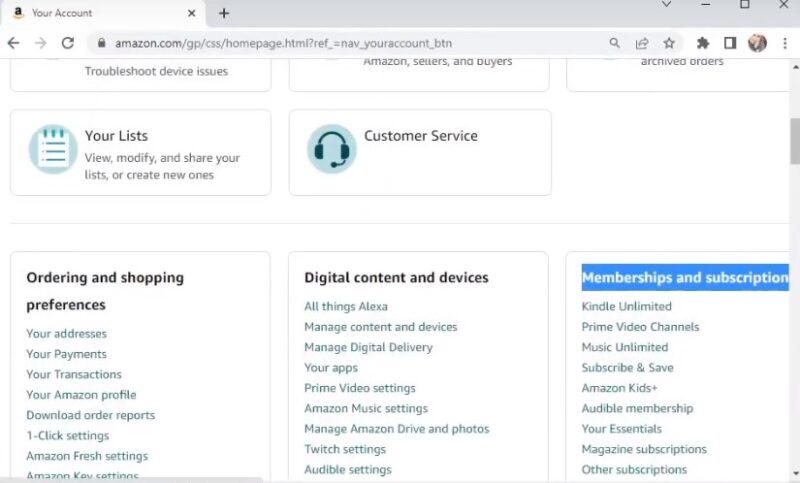
Task: Open Prime Video settings link
Action: 360,388
